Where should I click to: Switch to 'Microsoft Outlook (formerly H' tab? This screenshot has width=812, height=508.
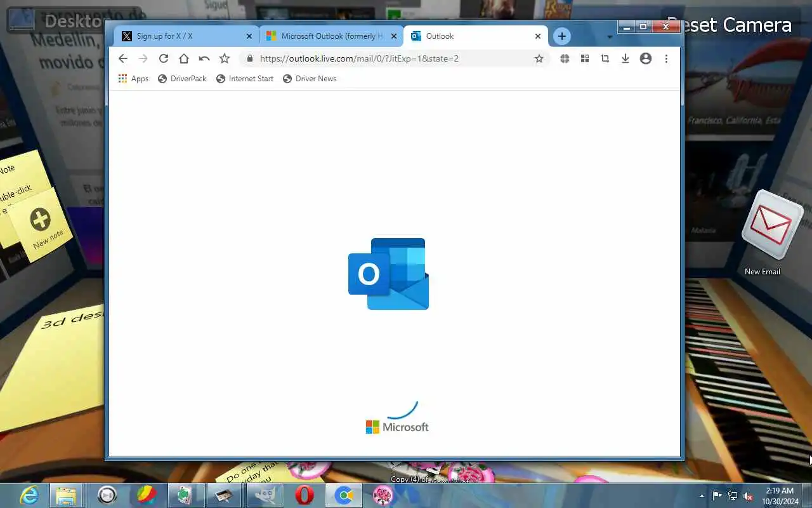click(331, 36)
